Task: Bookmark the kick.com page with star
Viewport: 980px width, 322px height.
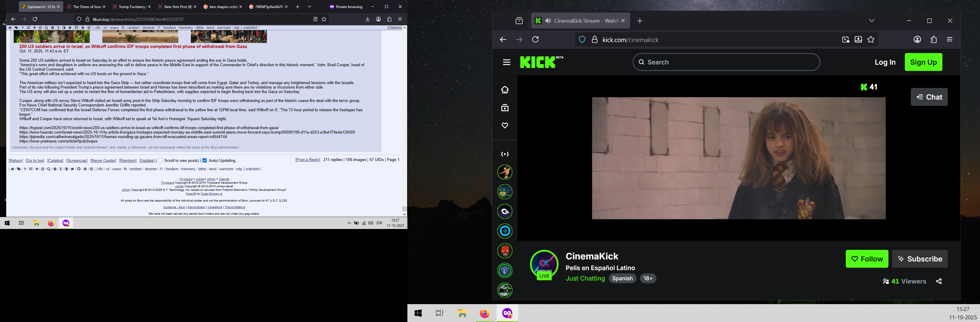Action: (x=871, y=40)
